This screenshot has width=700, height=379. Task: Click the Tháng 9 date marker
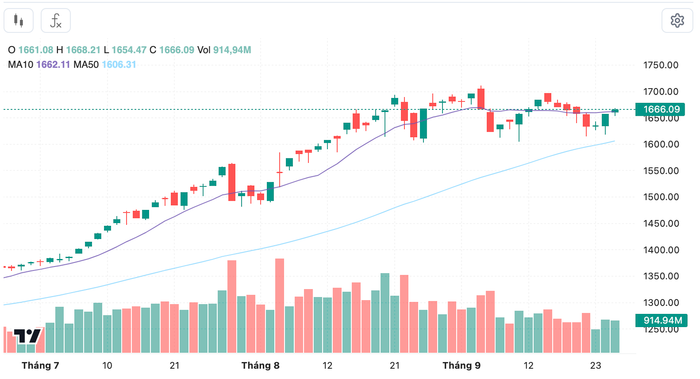(x=461, y=366)
